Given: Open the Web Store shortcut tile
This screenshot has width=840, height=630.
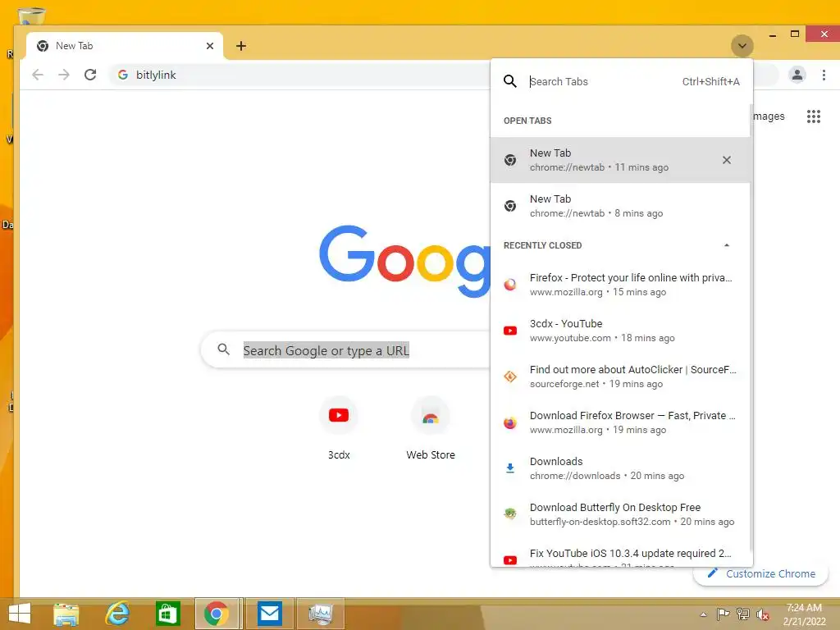Looking at the screenshot, I should [x=430, y=428].
